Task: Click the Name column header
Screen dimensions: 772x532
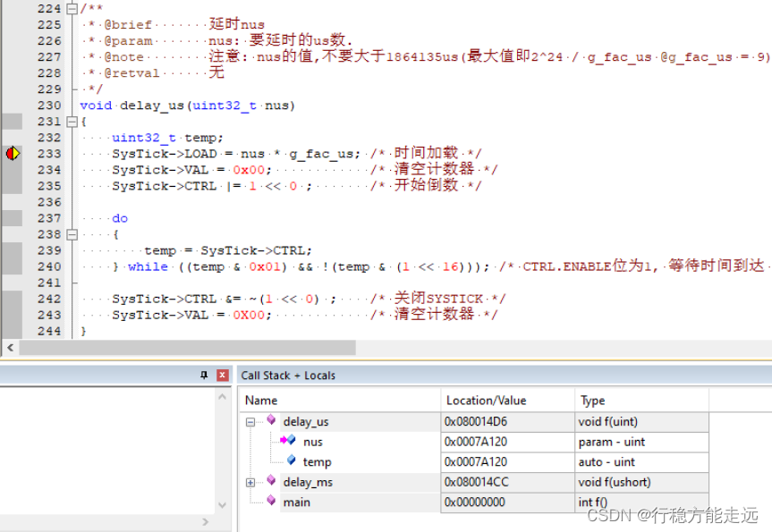Action: point(340,401)
